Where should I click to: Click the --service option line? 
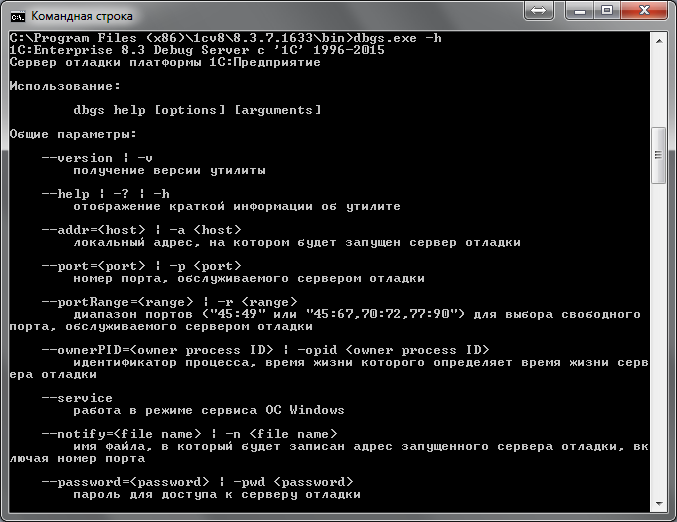coord(77,398)
